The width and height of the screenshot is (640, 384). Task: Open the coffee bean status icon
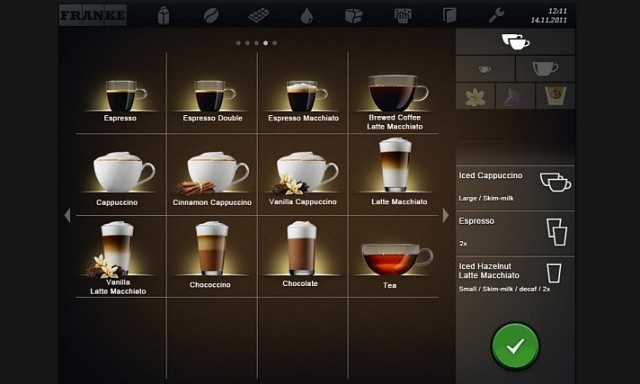pyautogui.click(x=211, y=16)
